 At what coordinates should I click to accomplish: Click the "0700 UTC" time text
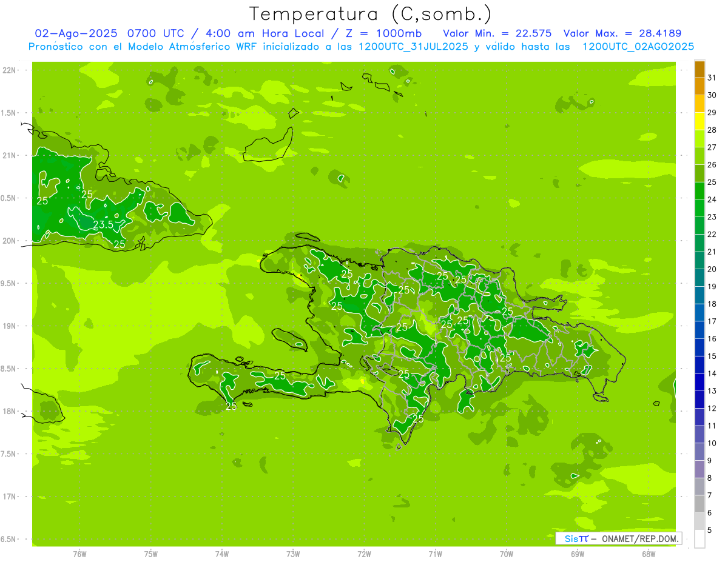(157, 33)
